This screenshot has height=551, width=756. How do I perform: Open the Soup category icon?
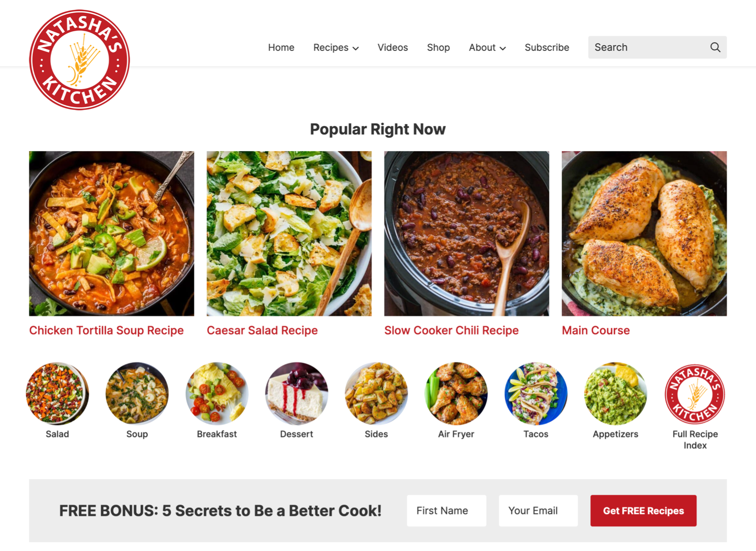[x=137, y=393]
